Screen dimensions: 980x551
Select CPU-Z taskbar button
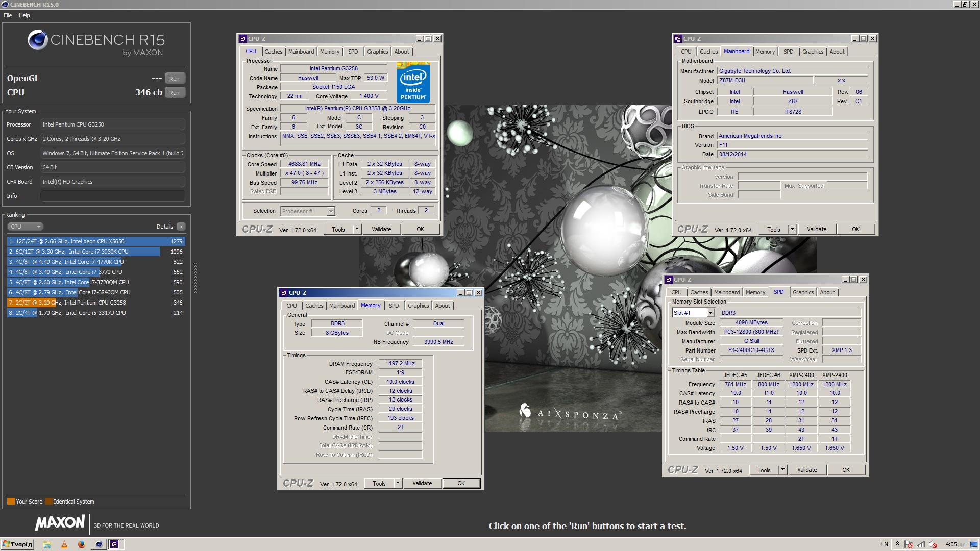pos(114,544)
